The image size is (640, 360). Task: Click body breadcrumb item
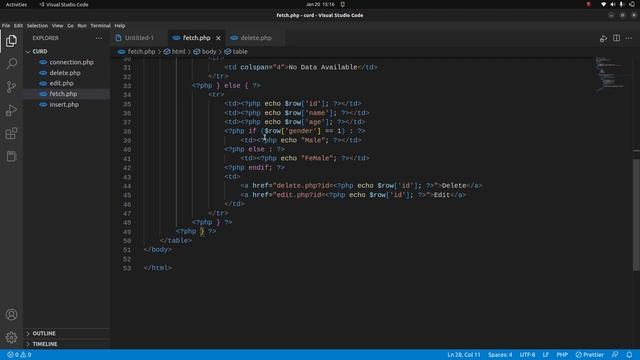coord(205,52)
